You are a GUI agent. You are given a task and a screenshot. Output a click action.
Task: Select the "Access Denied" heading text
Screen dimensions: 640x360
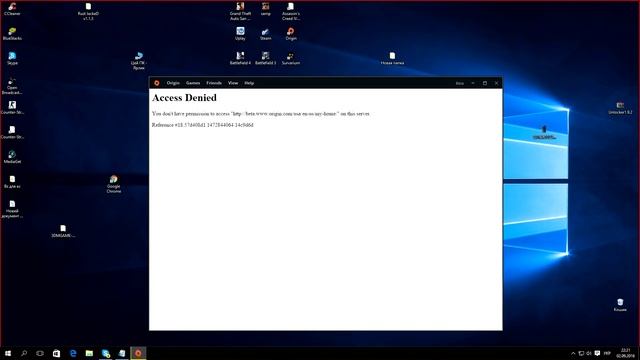pyautogui.click(x=184, y=98)
